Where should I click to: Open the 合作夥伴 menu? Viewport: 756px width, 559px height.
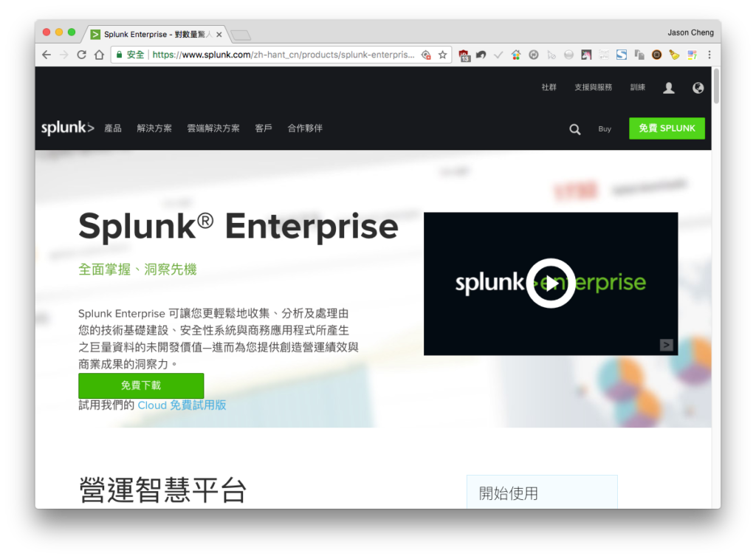click(x=305, y=128)
